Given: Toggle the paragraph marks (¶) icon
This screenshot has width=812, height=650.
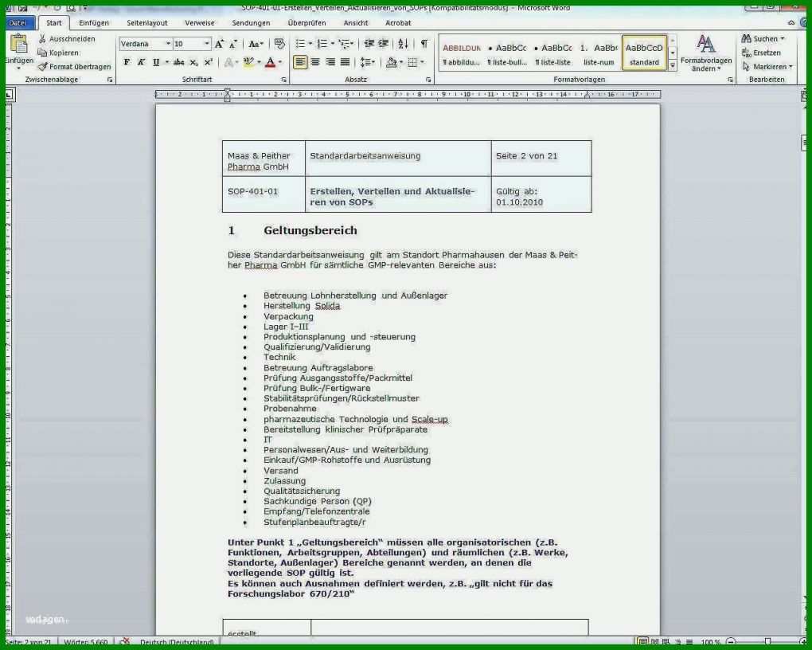Looking at the screenshot, I should 424,44.
